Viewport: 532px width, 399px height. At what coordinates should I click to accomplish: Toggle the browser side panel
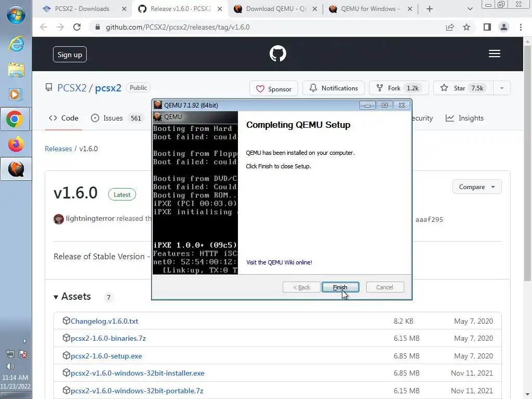point(487,27)
